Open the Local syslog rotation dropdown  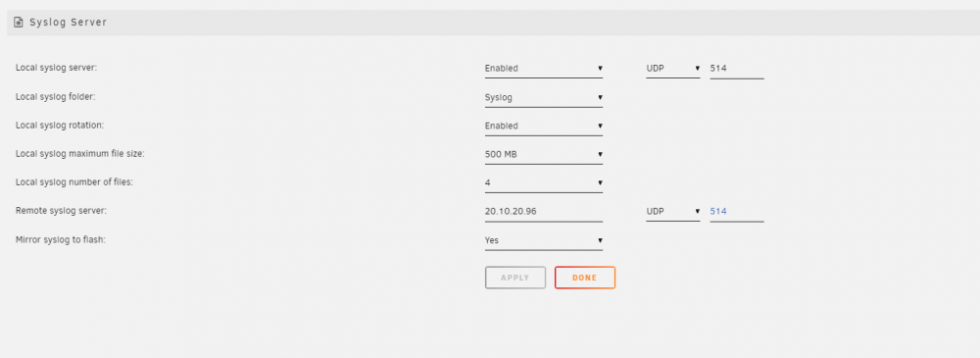click(x=544, y=126)
